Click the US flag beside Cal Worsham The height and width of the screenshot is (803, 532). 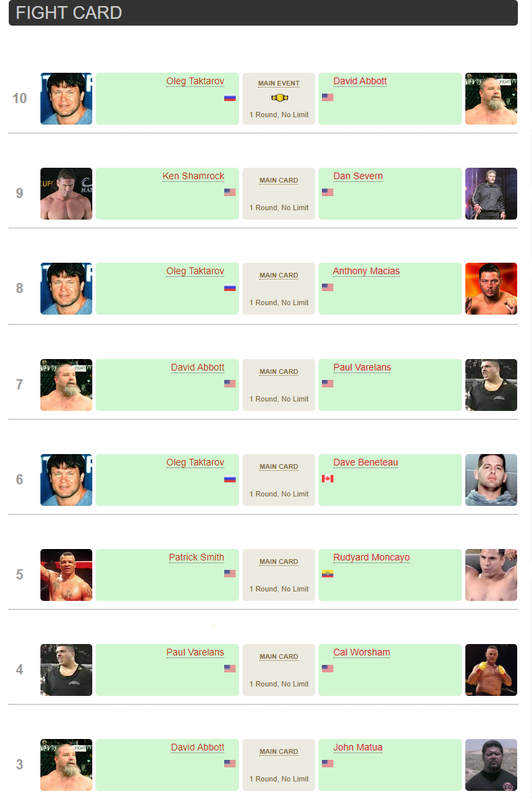coord(327,669)
